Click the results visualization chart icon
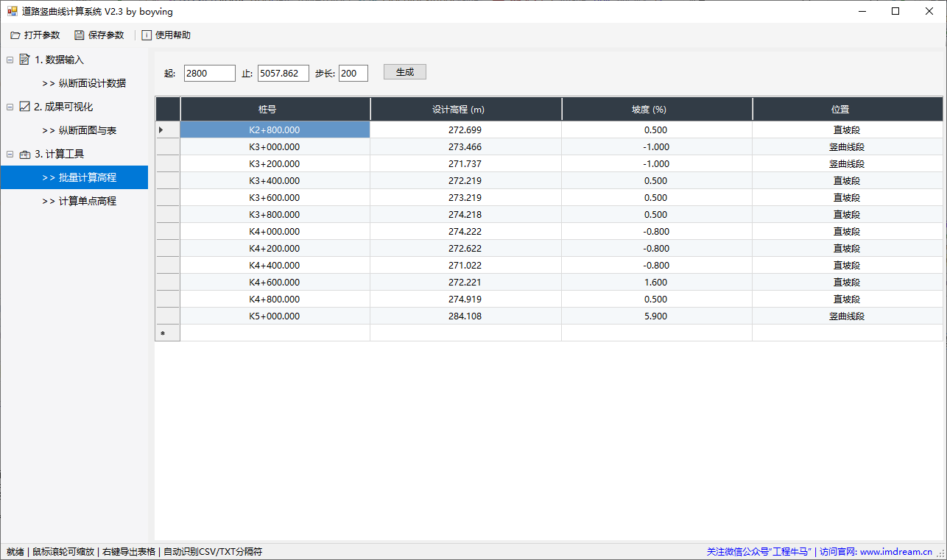 pos(24,107)
